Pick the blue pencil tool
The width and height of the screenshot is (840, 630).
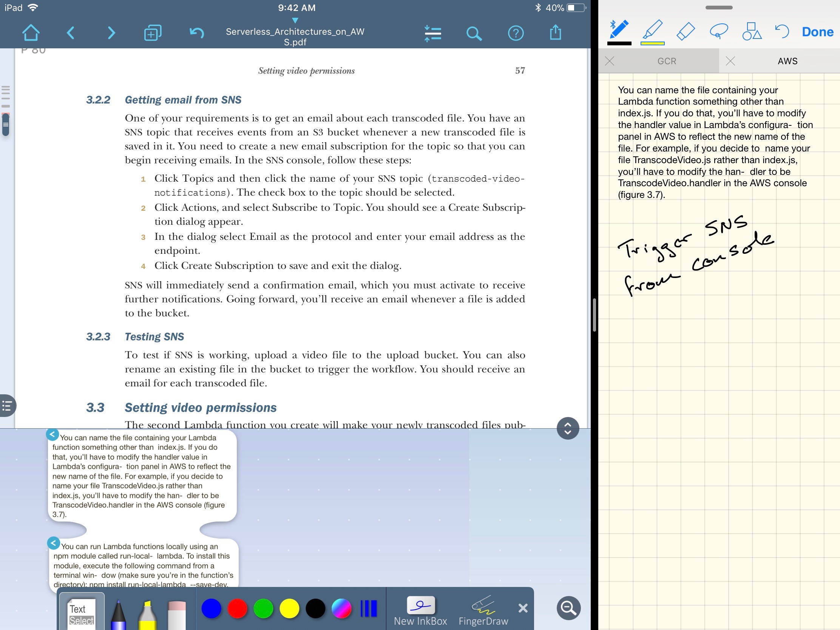click(x=118, y=615)
